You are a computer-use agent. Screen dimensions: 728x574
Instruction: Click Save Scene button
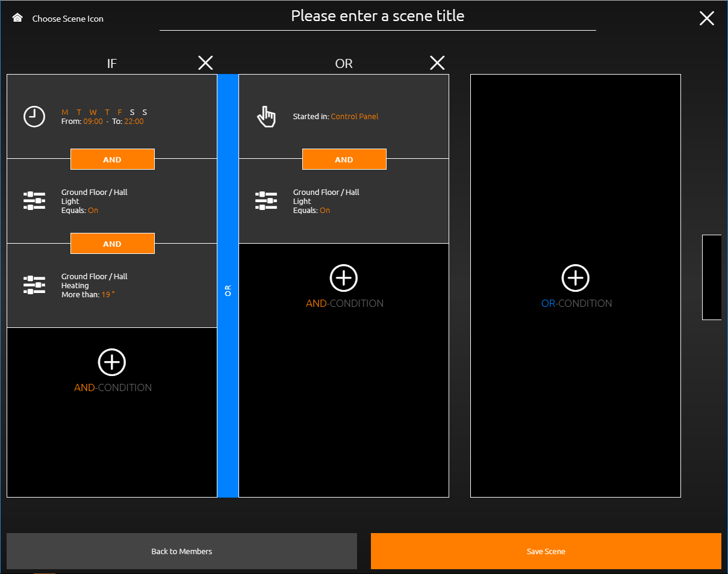tap(546, 551)
